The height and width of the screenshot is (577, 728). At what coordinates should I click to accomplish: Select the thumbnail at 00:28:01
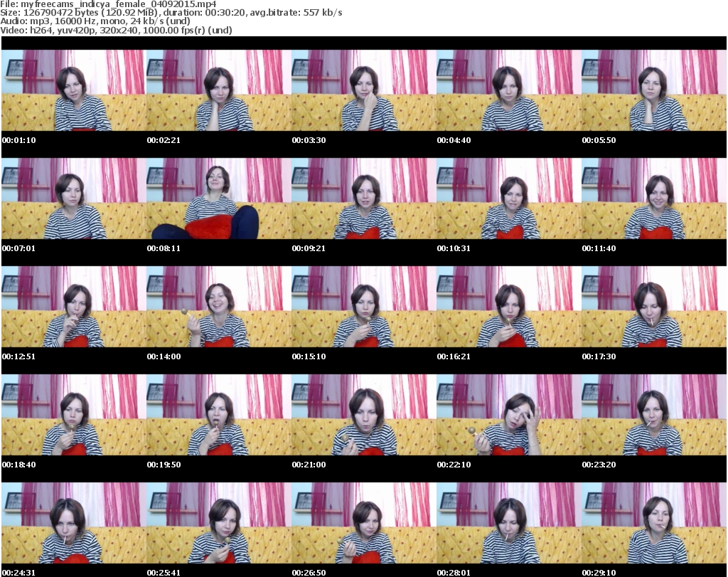509,523
